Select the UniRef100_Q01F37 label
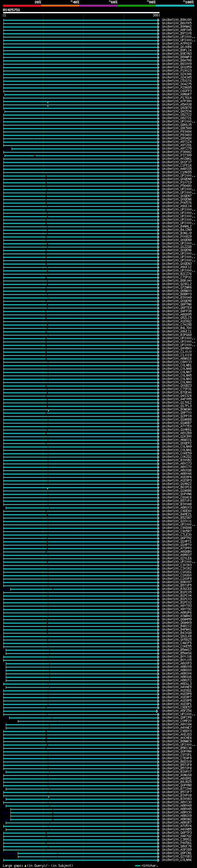 [x=177, y=162]
